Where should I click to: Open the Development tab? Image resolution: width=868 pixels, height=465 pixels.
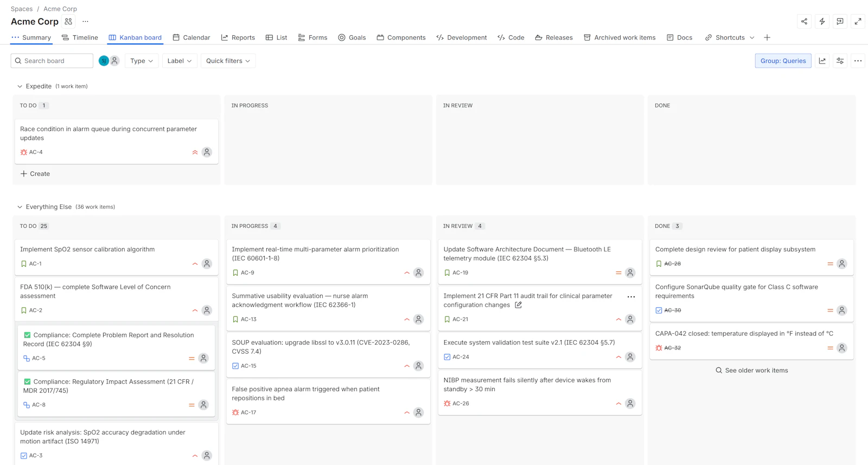(462, 37)
